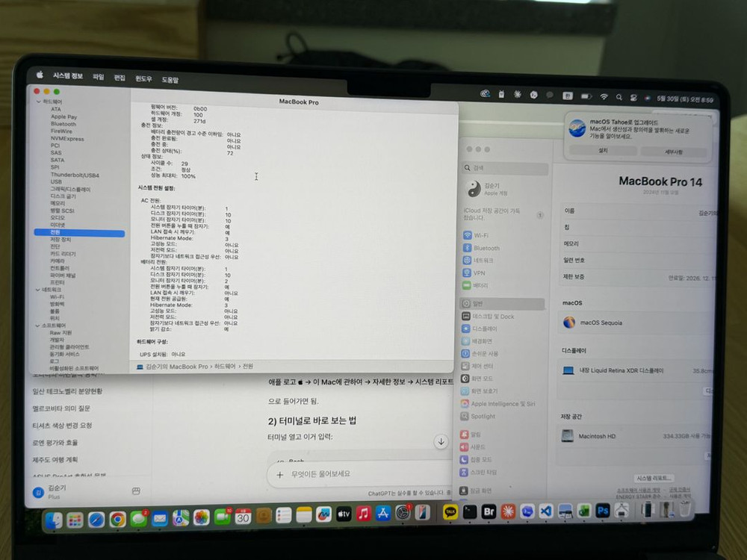Open the 시스템 정보 app menu
The image size is (747, 560).
pyautogui.click(x=68, y=75)
